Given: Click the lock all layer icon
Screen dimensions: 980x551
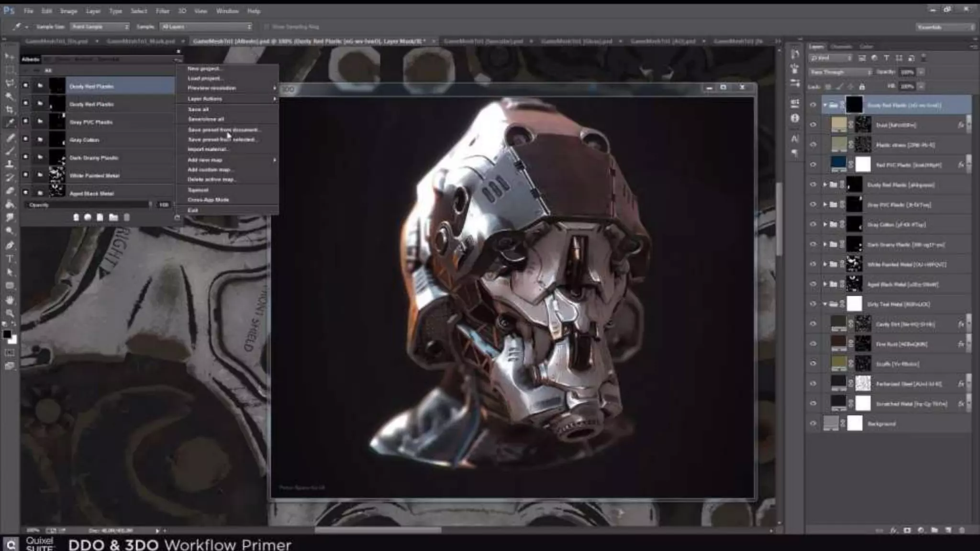Looking at the screenshot, I should tap(862, 87).
